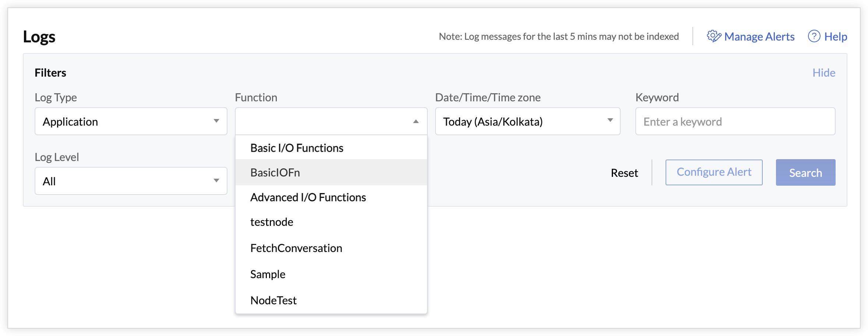Reset the log filters

(624, 173)
